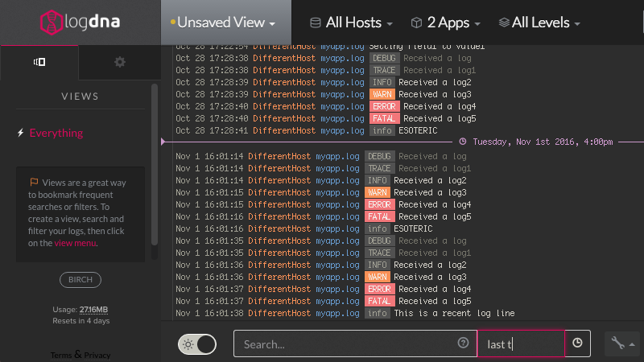Click the DEBUG badge at Nov 1 16:01:14
The image size is (644, 362).
[x=379, y=156]
